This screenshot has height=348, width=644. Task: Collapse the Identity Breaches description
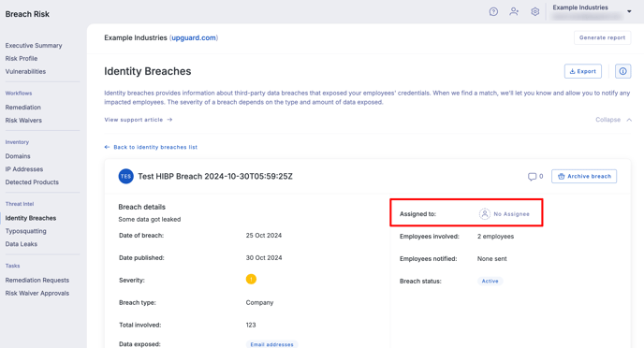[x=614, y=120]
